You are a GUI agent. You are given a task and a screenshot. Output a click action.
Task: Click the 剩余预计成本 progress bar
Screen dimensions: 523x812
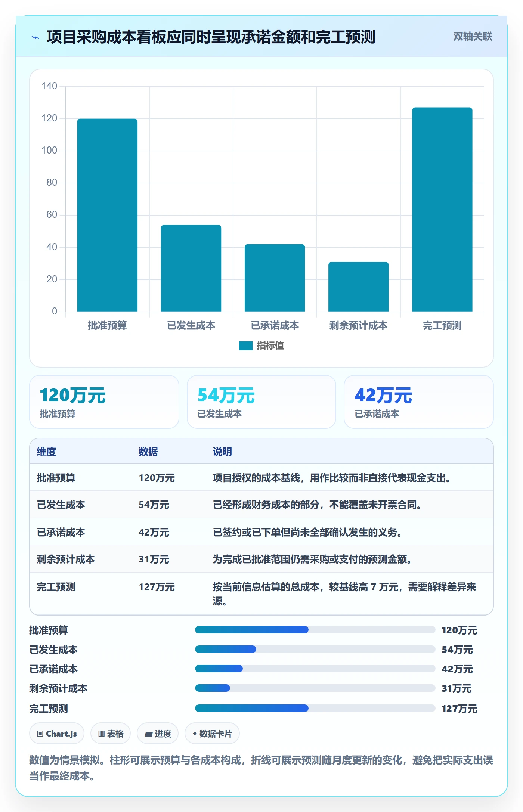click(x=315, y=688)
